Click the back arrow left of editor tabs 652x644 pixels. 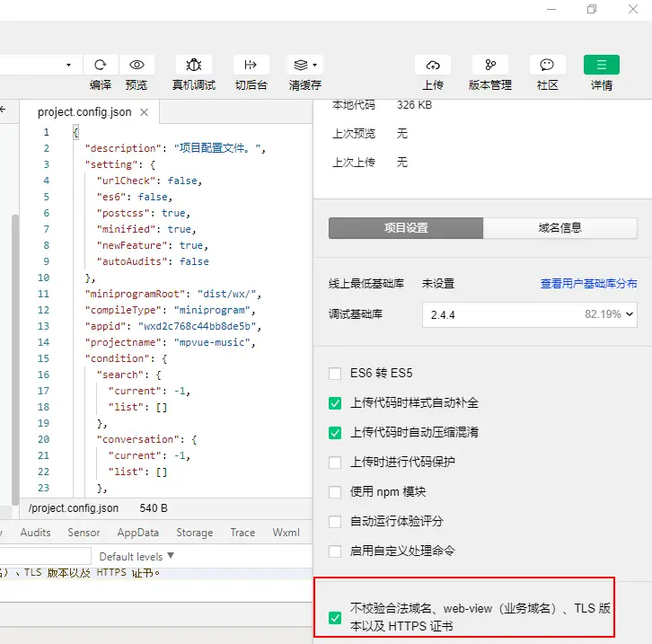tap(3, 110)
